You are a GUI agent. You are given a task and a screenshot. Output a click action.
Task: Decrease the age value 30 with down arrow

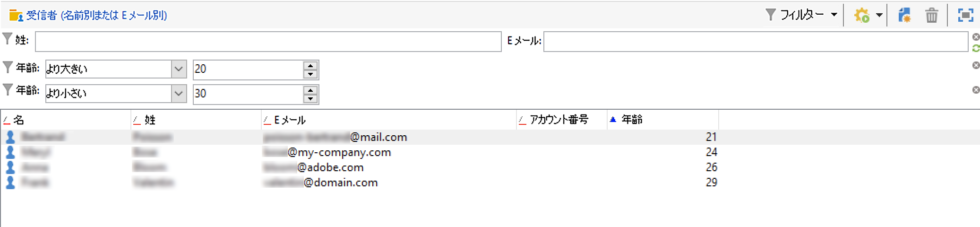coord(310,98)
